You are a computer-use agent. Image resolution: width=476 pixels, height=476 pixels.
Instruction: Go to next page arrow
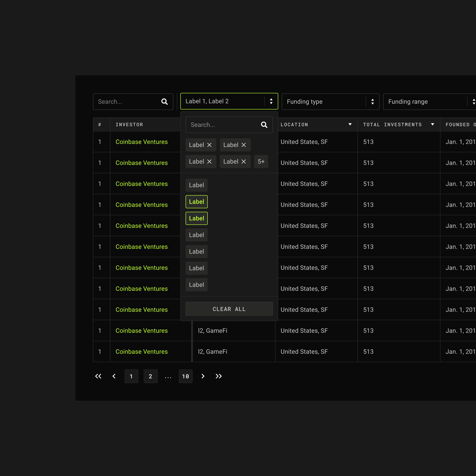click(x=203, y=376)
